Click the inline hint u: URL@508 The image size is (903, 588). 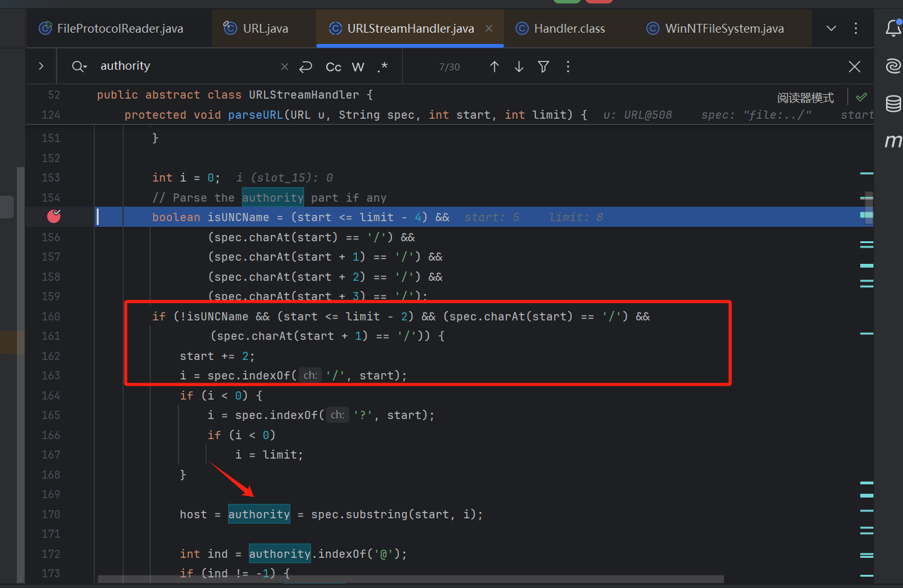click(x=637, y=115)
